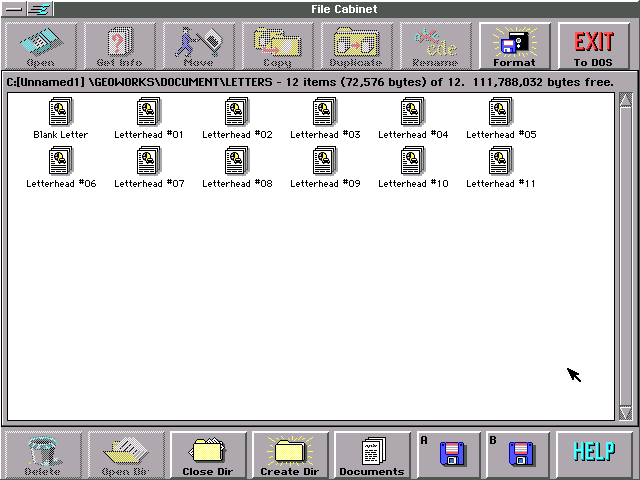This screenshot has width=640, height=480.
Task: Click the Open Dir icon
Action: (x=126, y=455)
